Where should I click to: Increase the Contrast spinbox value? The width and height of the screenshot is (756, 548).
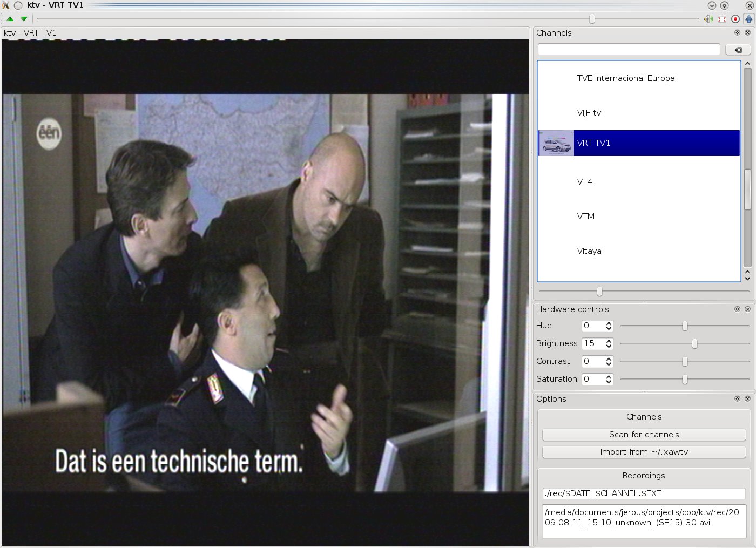(609, 359)
